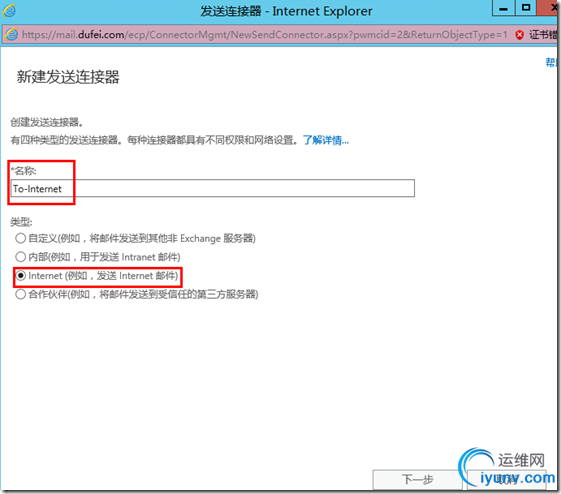
Task: Click the 运维网 iyuny.com watermark logo
Action: [507, 468]
